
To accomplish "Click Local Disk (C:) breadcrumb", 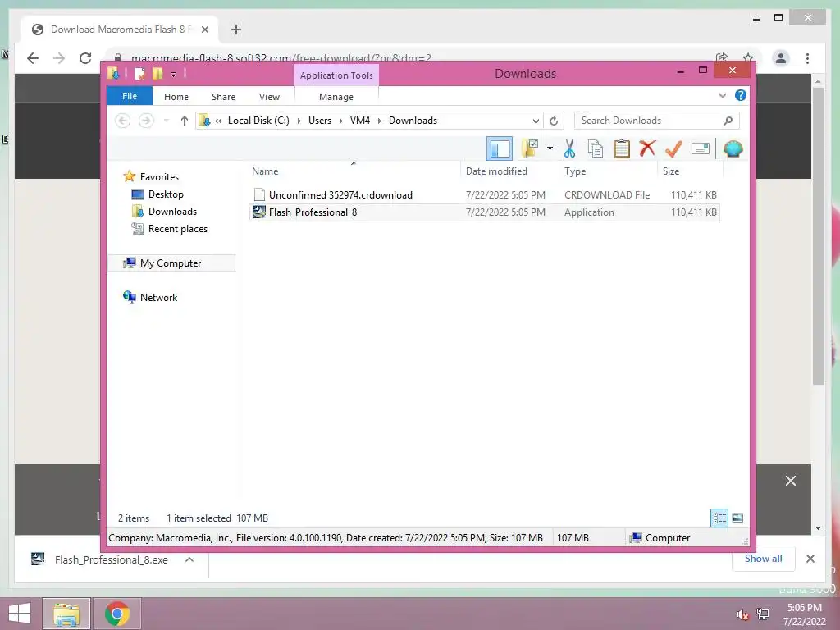I will 258,121.
